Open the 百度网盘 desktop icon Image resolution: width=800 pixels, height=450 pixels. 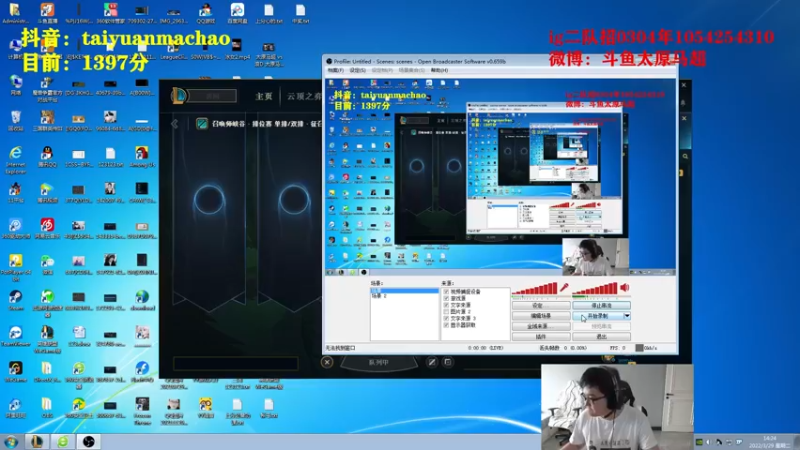coord(237,13)
